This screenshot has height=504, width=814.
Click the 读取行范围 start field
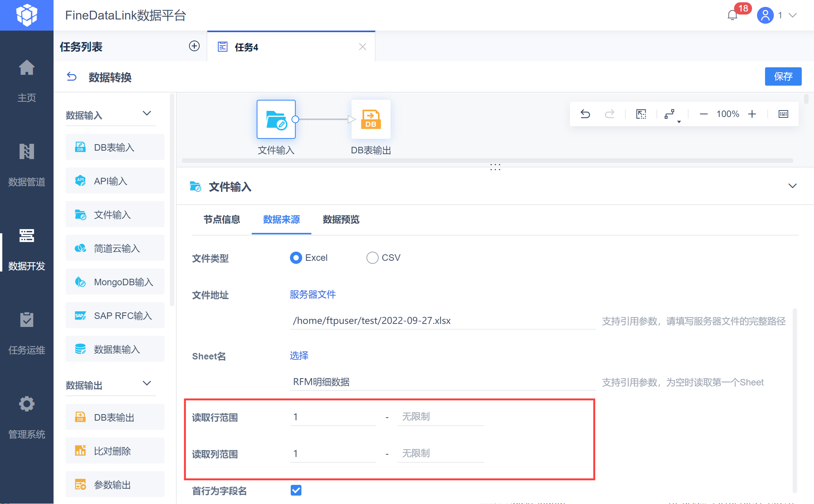tap(333, 417)
